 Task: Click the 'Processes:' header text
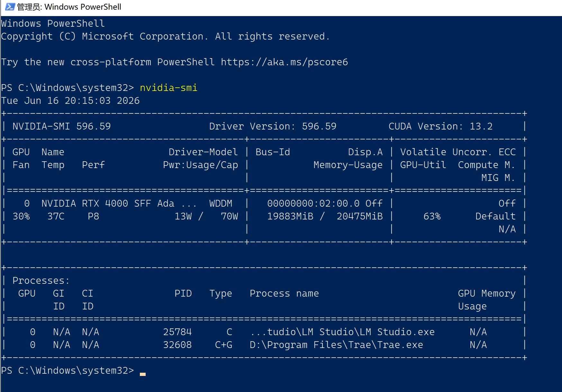[41, 281]
